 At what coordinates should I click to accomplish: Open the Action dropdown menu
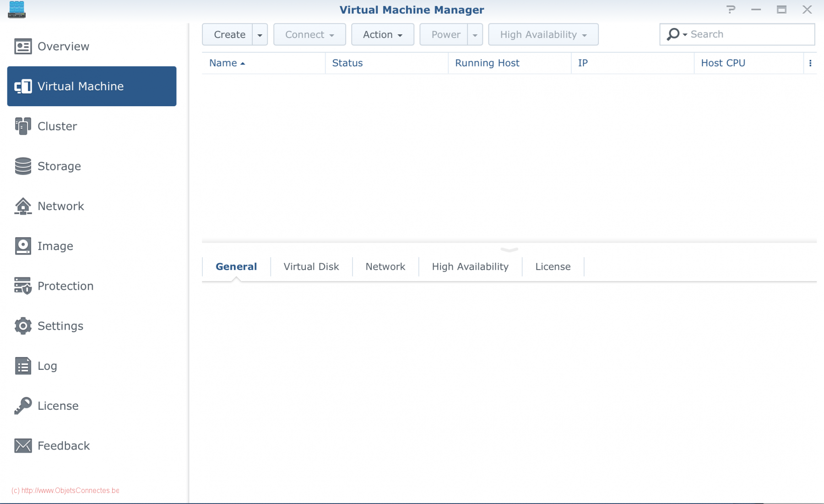pyautogui.click(x=382, y=34)
